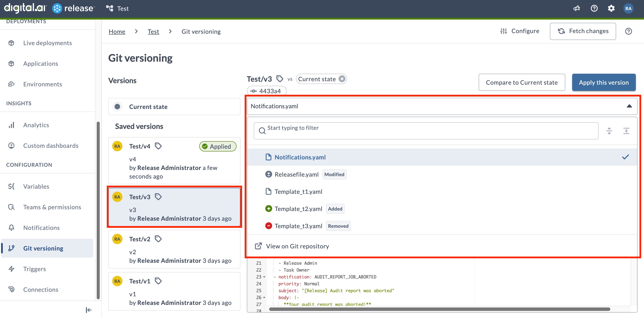This screenshot has width=644, height=318.
Task: Expand line 26 code fold arrow
Action: pos(264,297)
